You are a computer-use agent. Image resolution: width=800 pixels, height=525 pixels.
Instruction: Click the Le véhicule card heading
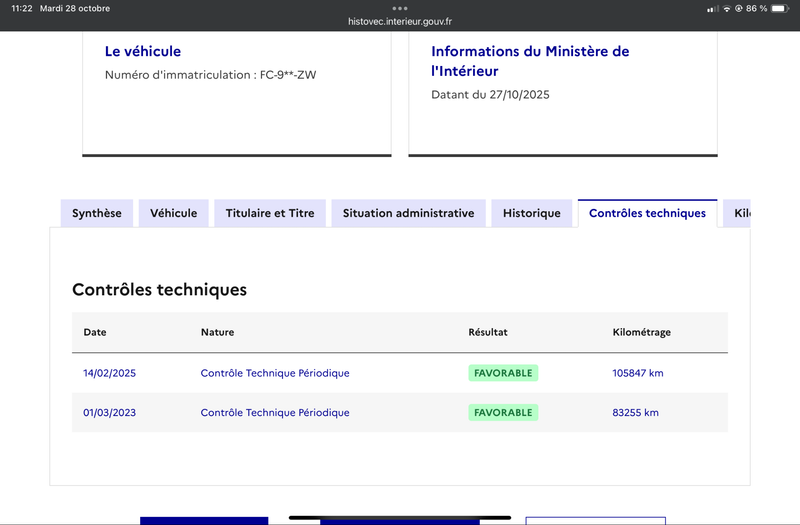143,51
